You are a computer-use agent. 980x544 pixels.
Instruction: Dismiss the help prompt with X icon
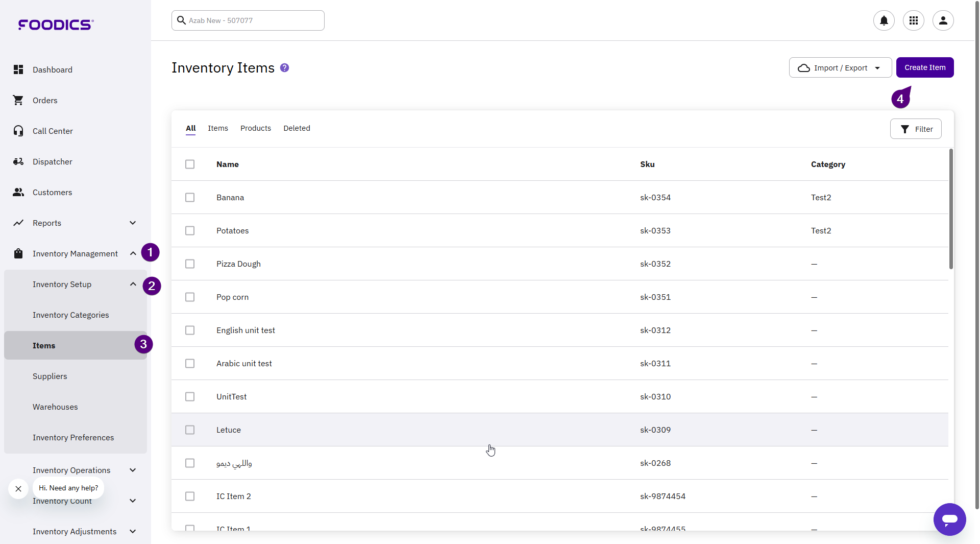pos(18,489)
